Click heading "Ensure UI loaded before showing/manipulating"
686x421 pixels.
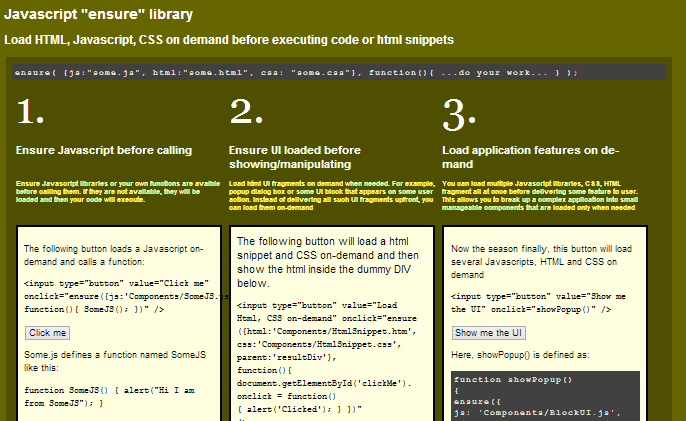click(294, 157)
